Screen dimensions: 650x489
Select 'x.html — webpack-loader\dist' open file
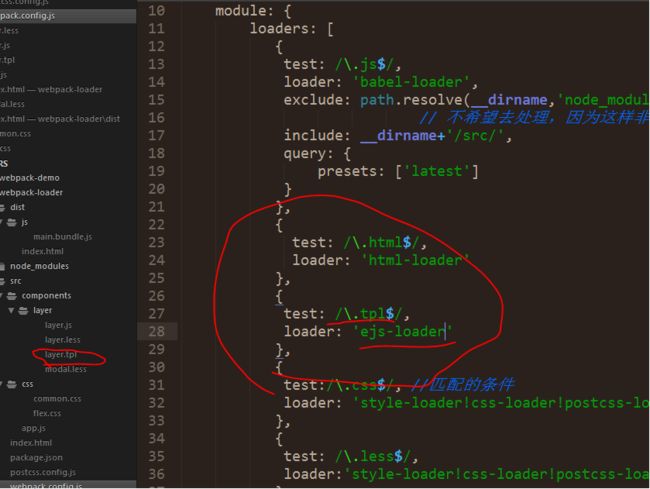click(x=60, y=119)
